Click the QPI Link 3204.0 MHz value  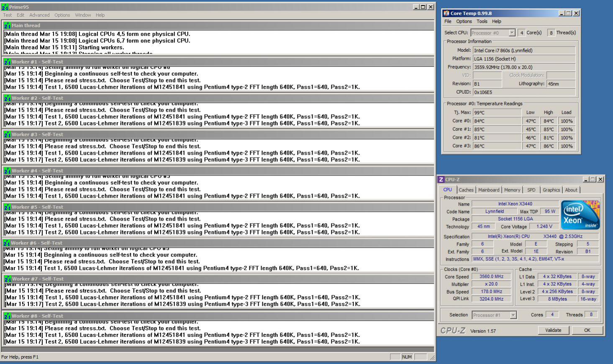tap(491, 299)
